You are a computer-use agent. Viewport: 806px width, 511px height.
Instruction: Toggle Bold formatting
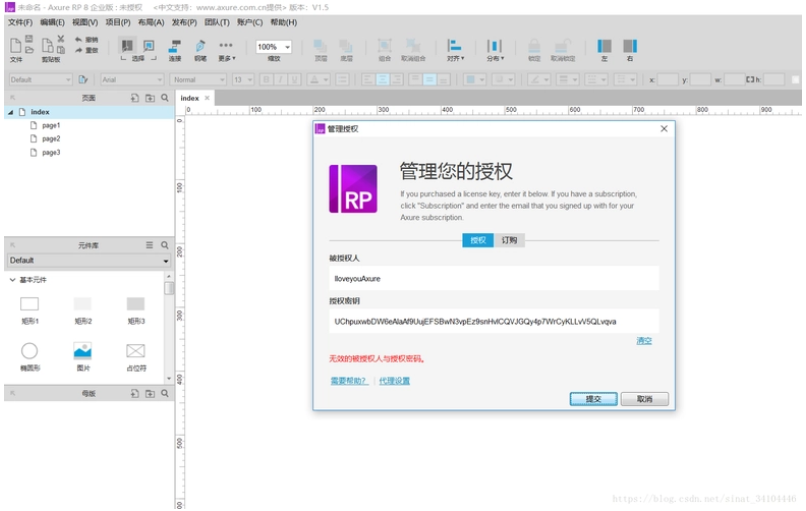pyautogui.click(x=266, y=80)
